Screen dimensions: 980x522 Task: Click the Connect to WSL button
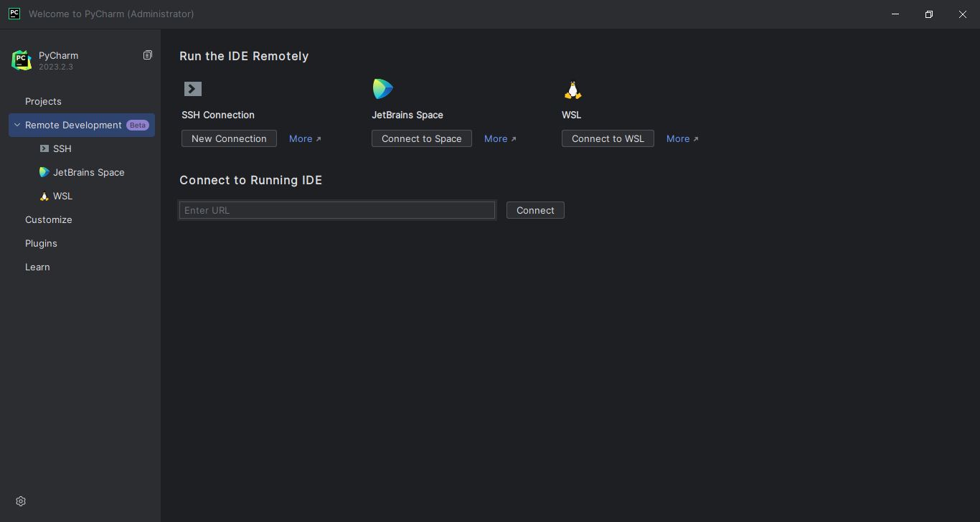tap(608, 138)
